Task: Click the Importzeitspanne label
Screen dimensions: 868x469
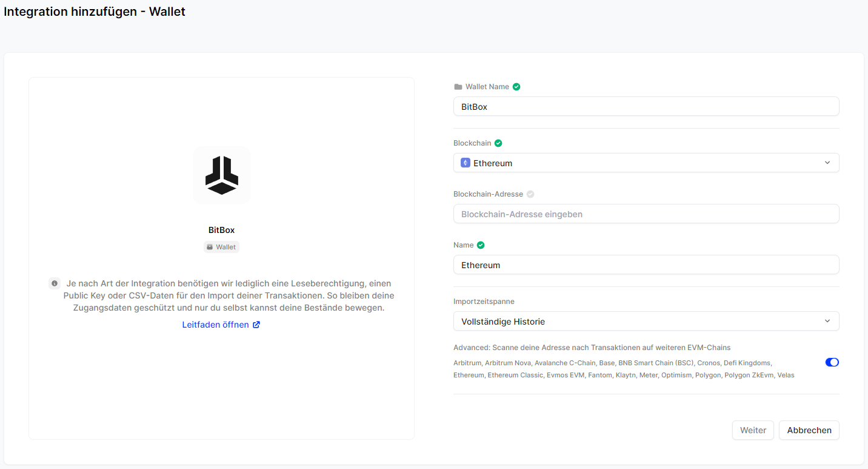Action: pos(484,301)
